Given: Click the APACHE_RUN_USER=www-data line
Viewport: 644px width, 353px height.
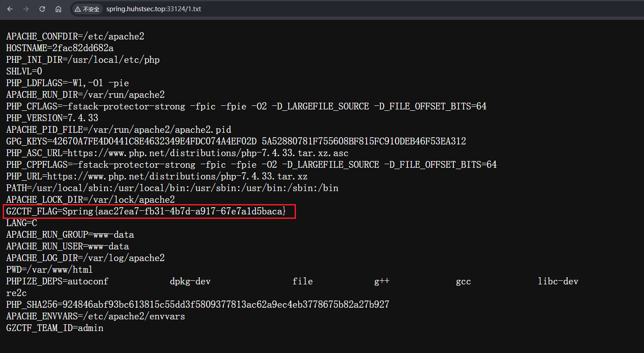Looking at the screenshot, I should 67,246.
